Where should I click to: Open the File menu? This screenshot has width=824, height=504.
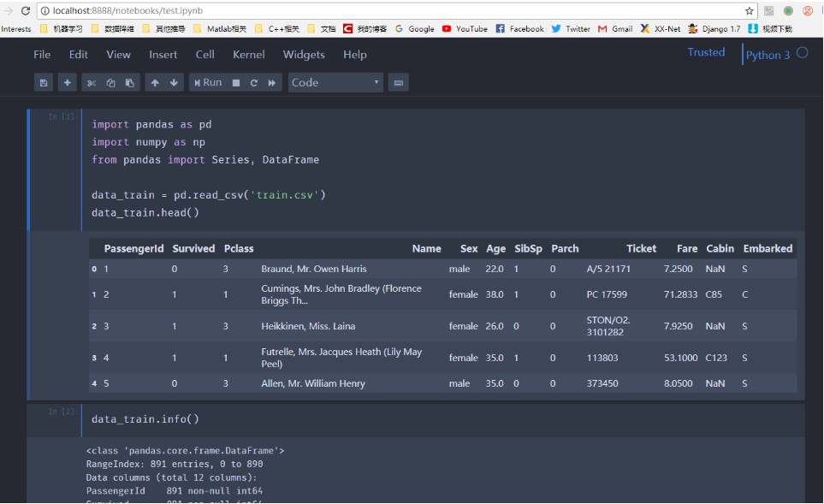pos(42,54)
